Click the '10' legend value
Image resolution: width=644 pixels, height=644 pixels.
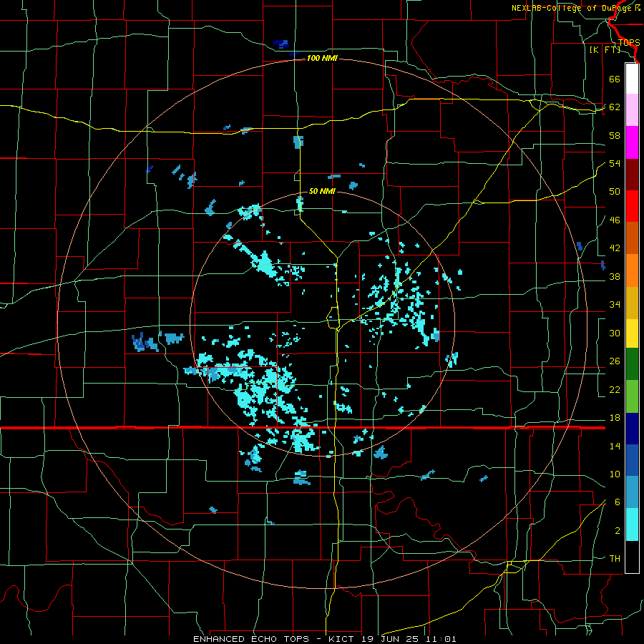(615, 474)
